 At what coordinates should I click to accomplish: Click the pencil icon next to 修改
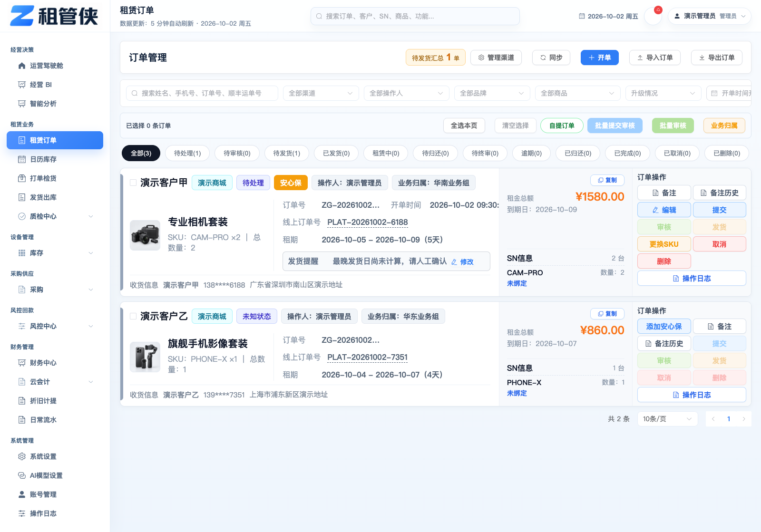coord(454,262)
